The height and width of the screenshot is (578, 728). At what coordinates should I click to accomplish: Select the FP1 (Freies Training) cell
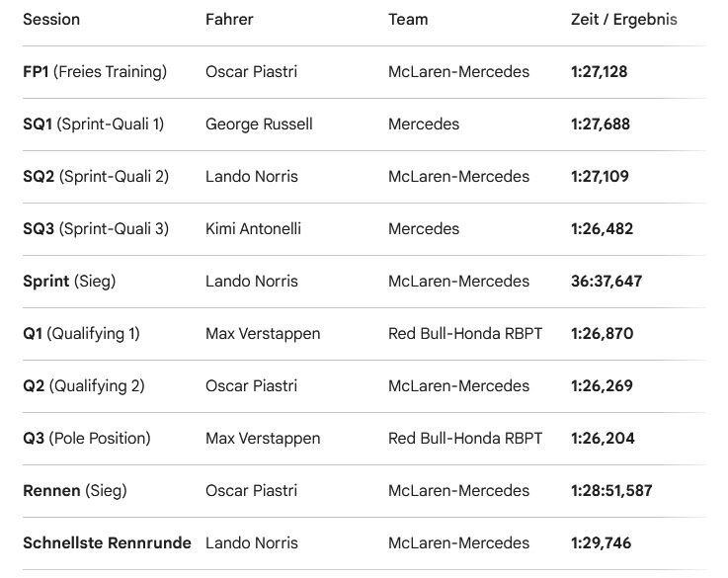click(x=95, y=72)
